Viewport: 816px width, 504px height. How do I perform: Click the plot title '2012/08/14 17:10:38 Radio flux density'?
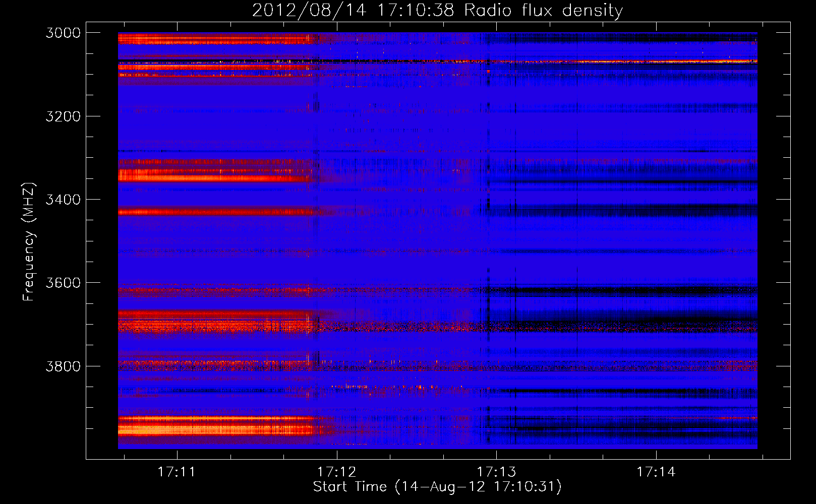click(x=437, y=11)
